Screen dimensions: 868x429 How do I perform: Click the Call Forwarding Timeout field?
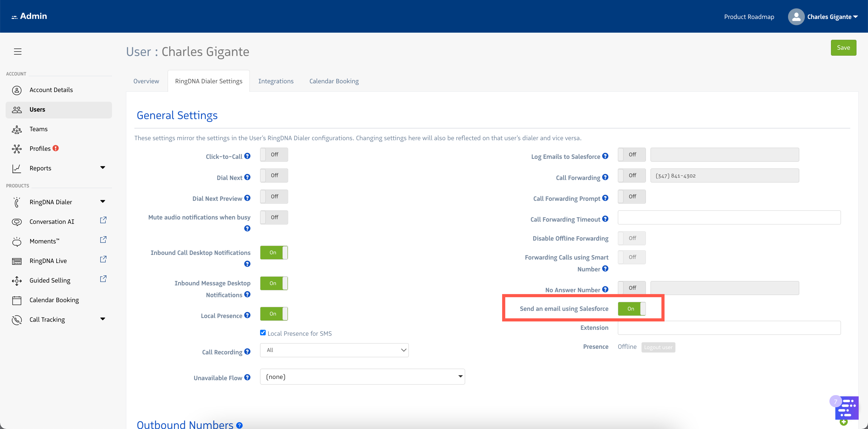click(729, 218)
